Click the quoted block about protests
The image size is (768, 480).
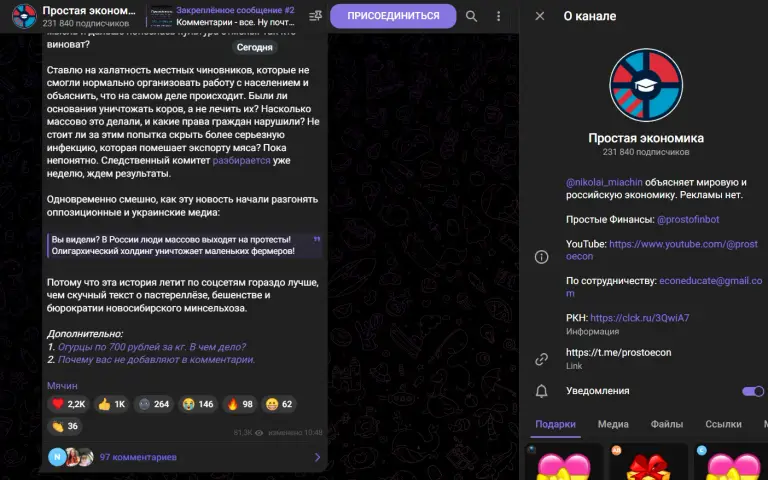click(184, 245)
